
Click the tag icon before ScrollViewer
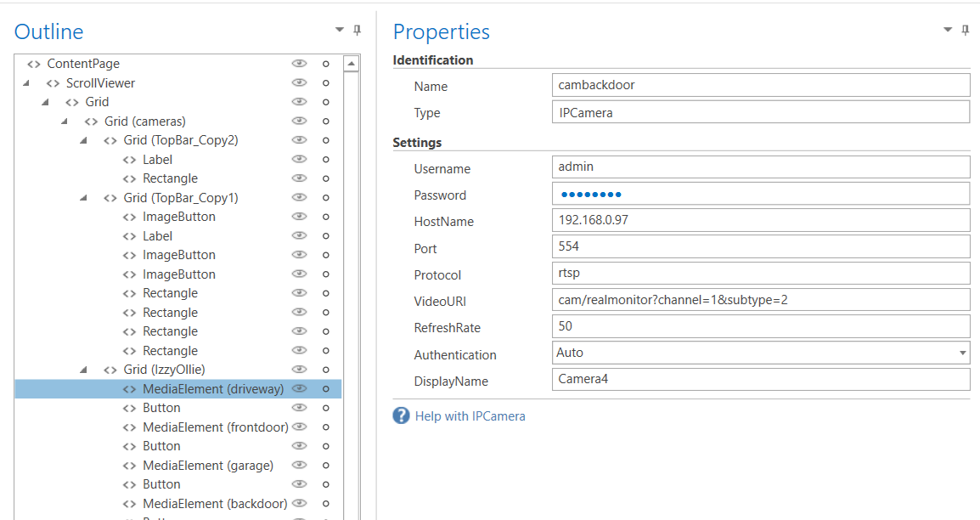click(x=54, y=83)
